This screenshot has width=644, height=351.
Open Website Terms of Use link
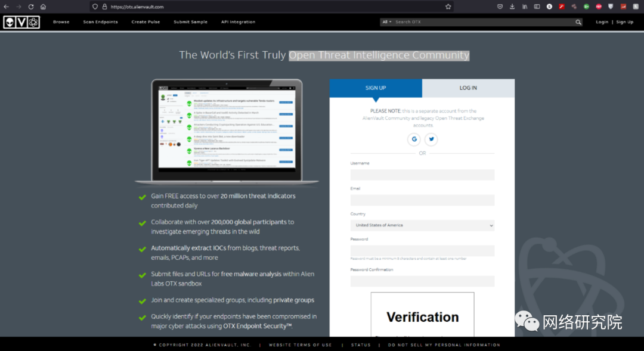(x=300, y=345)
